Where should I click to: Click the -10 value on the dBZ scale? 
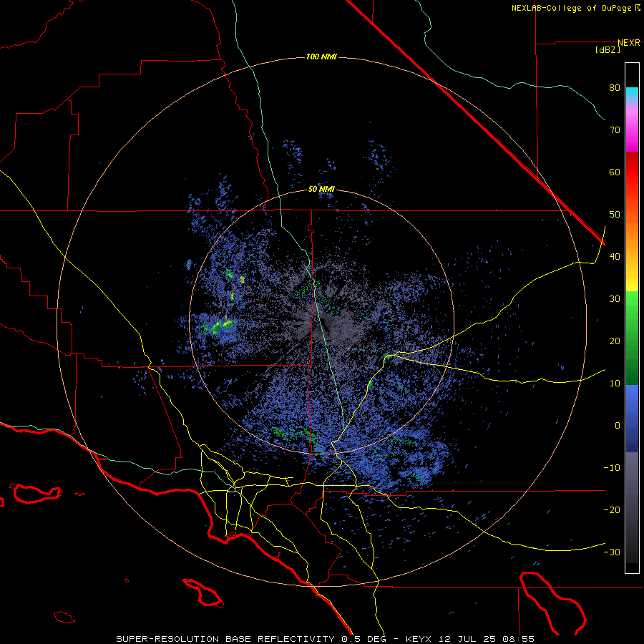(x=612, y=468)
